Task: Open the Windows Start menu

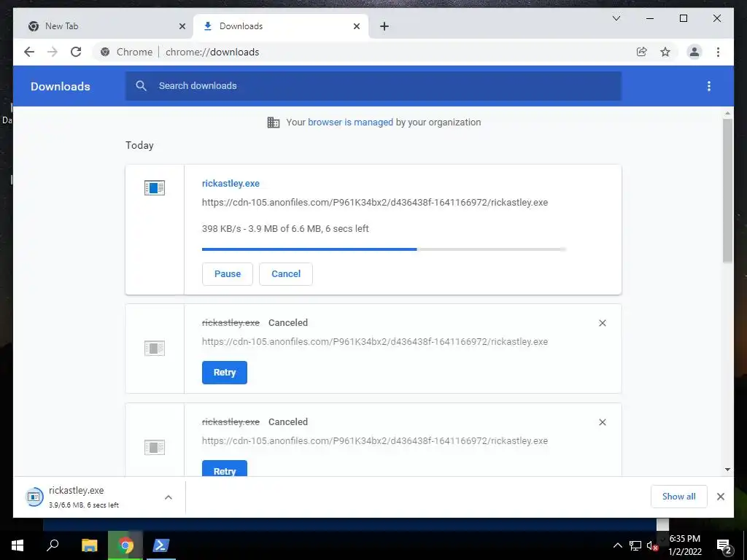Action: 18,545
